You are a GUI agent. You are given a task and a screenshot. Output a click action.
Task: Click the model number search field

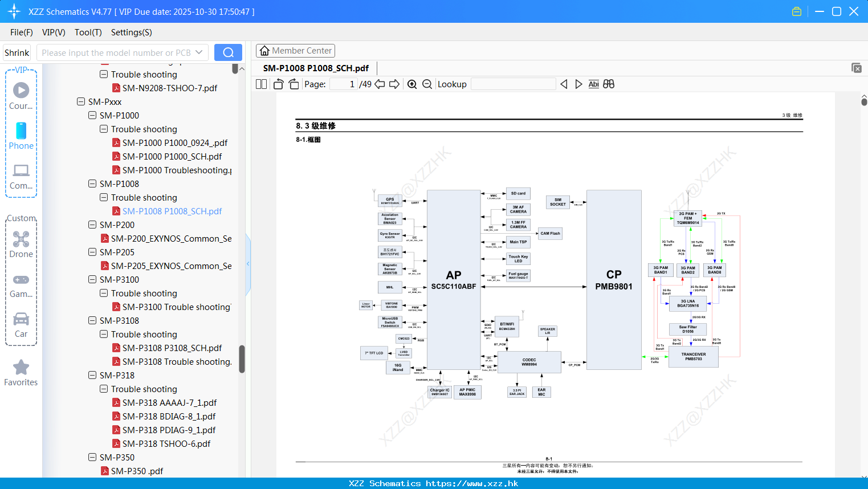[x=116, y=52]
